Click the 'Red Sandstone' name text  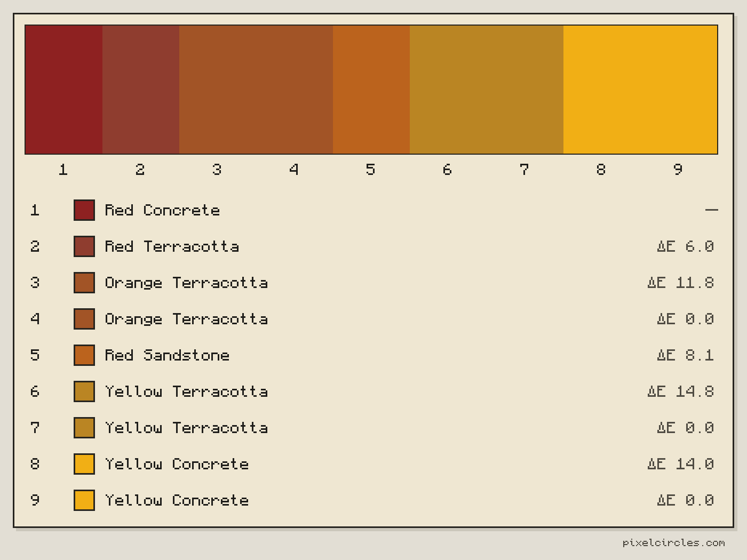(x=167, y=355)
